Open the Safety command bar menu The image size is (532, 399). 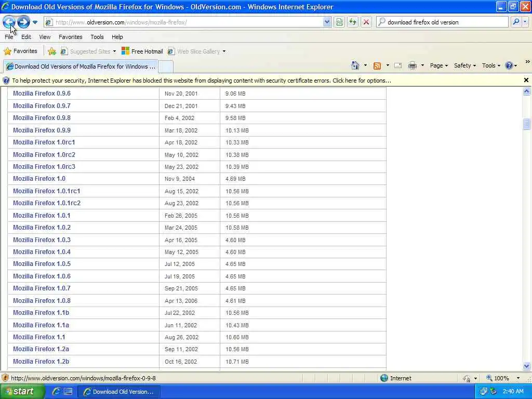[465, 65]
